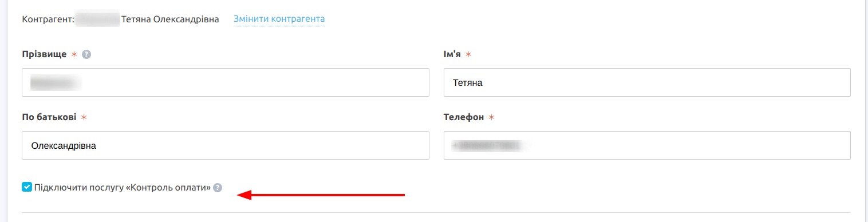The height and width of the screenshot is (222, 868).
Task: Click the Ім'я field containing Тетяна
Action: (647, 82)
